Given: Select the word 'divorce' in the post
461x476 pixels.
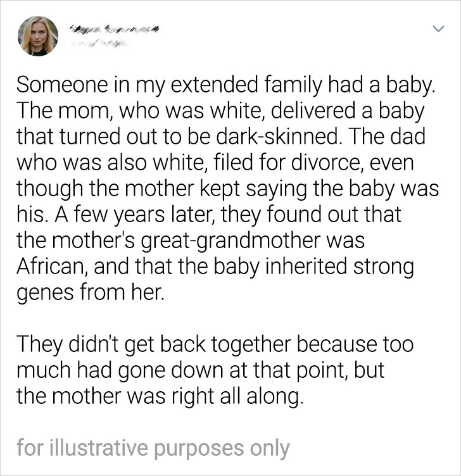Looking at the screenshot, I should [326, 163].
